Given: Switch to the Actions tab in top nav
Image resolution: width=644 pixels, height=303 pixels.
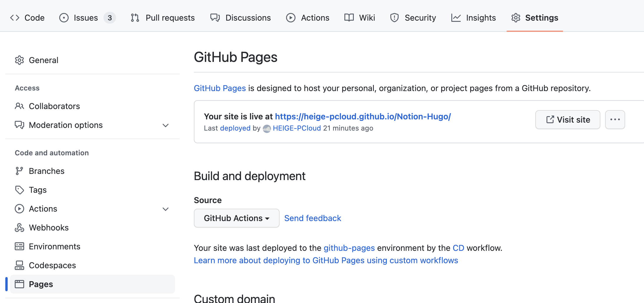Looking at the screenshot, I should click(x=308, y=18).
